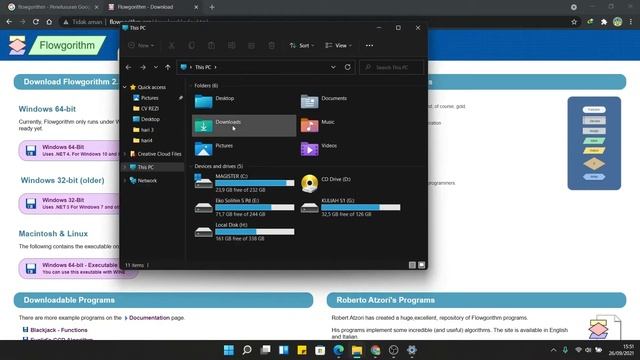Click the Cut scissors icon in Explorer toolbar
Screen dimensions: 640x360
point(172,46)
